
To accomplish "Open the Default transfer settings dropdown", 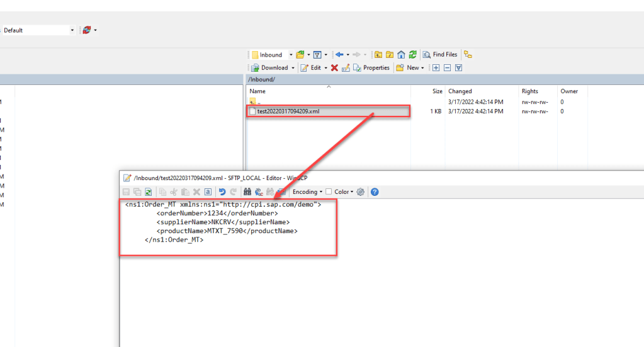I will click(72, 30).
